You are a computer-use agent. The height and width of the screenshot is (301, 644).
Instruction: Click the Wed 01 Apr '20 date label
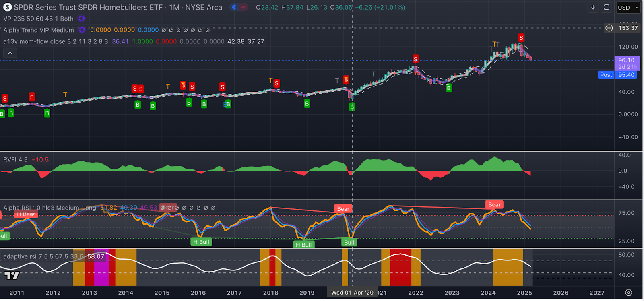(352, 293)
